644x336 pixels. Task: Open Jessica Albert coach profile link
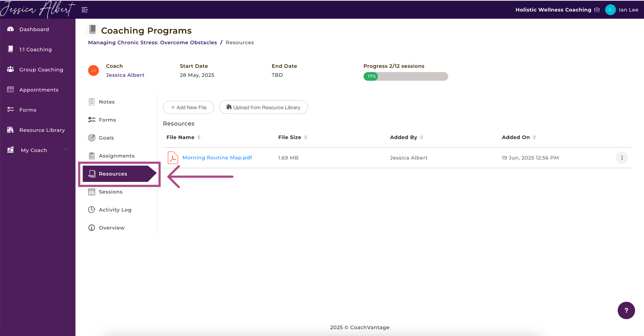coord(125,75)
